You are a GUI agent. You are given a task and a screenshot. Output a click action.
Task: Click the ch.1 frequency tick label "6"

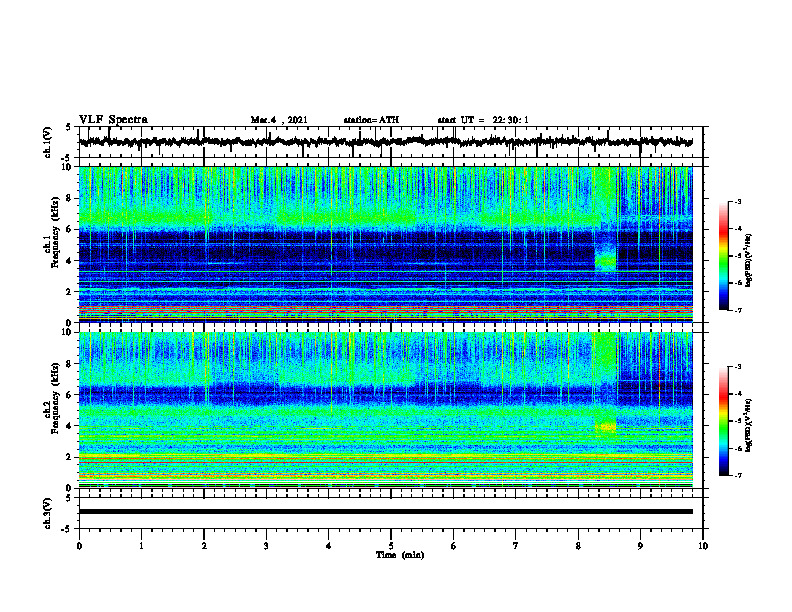pyautogui.click(x=69, y=229)
